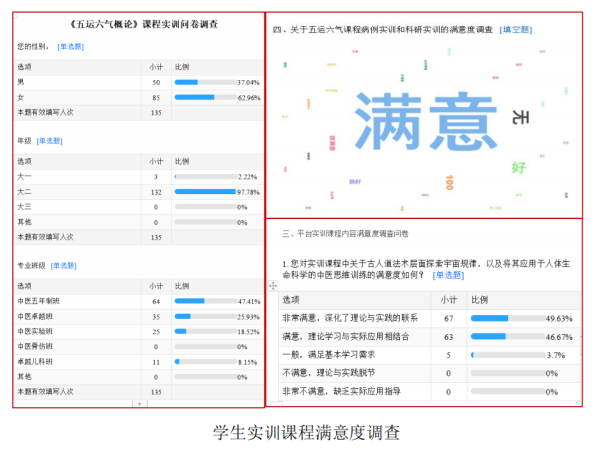Click the 比例 header in the satisfaction table
Screen dimensions: 600x454
pyautogui.click(x=479, y=299)
